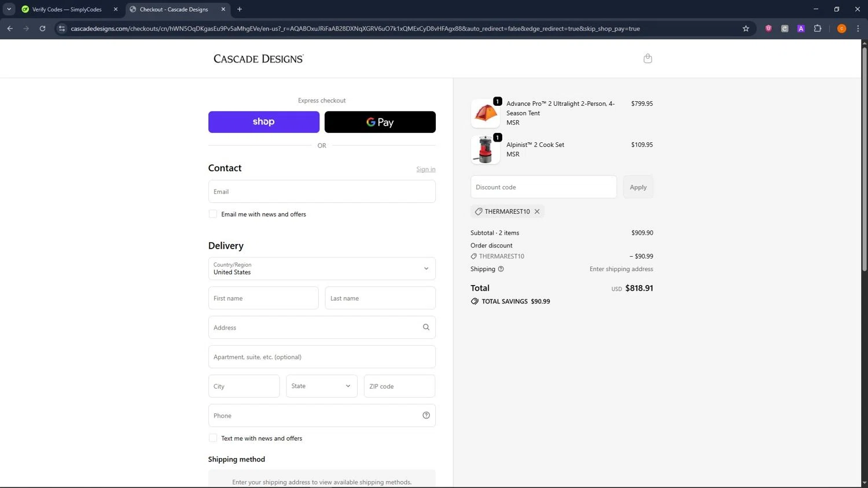
Task: Click the Subtotal · 2 items label
Action: point(495,232)
